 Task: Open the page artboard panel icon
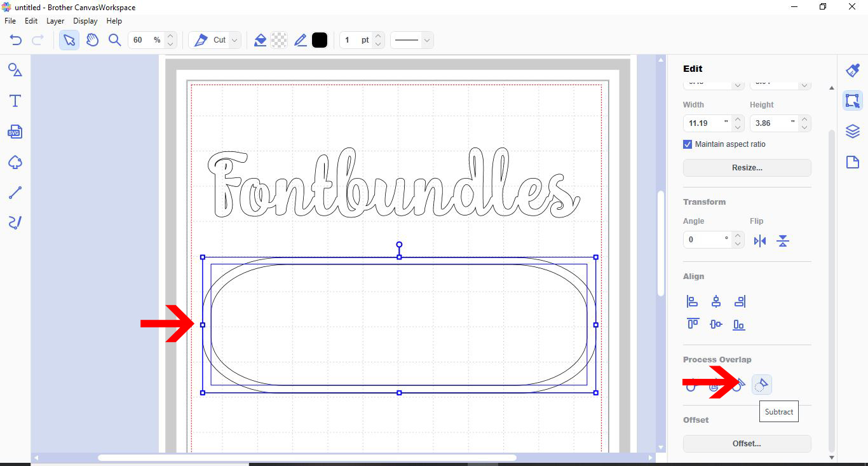853,162
